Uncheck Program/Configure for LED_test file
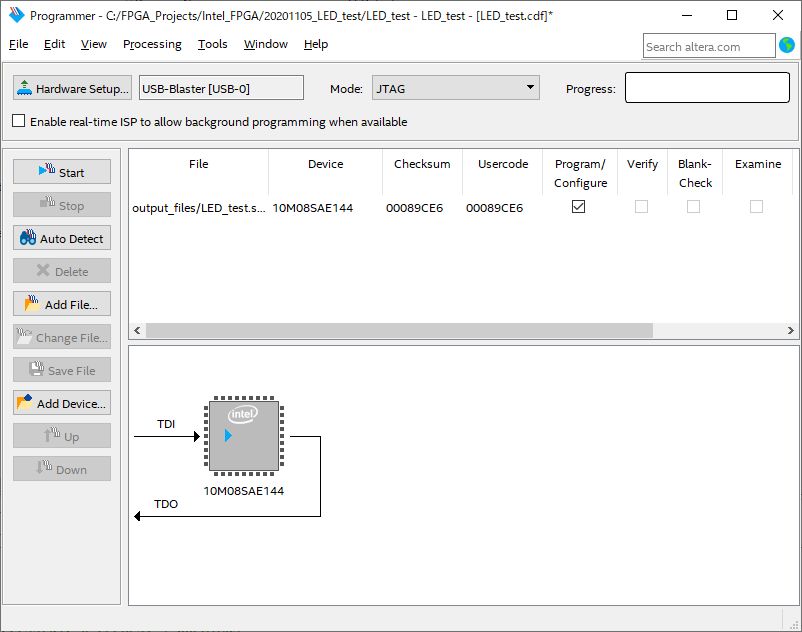This screenshot has width=802, height=632. pos(578,207)
